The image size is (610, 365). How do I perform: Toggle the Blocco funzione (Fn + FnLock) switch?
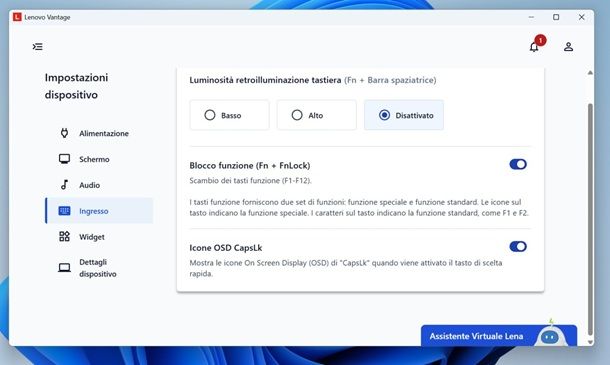pos(518,164)
